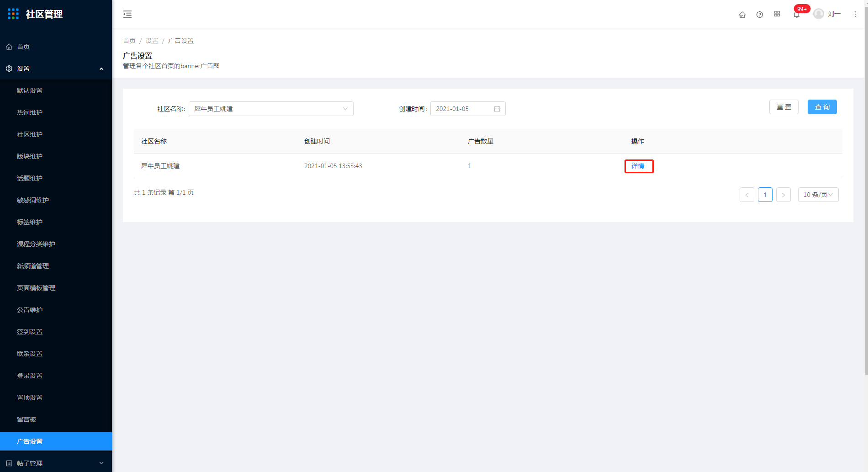Click the previous page arrow button
The height and width of the screenshot is (472, 868).
747,195
